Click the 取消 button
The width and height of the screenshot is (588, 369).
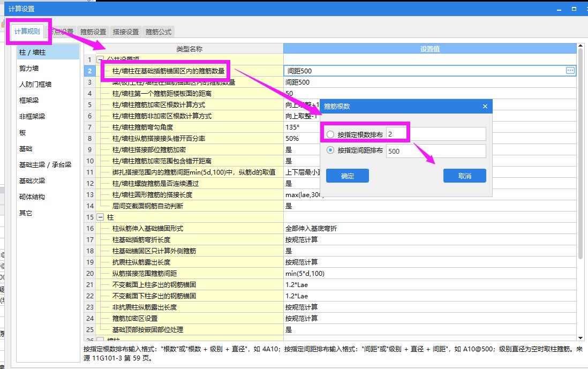465,176
